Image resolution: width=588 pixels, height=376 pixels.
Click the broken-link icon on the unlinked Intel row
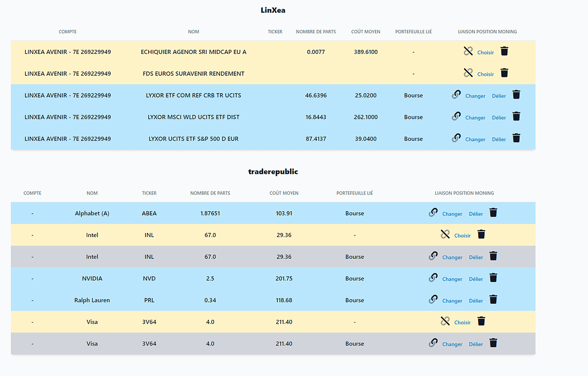click(x=445, y=234)
